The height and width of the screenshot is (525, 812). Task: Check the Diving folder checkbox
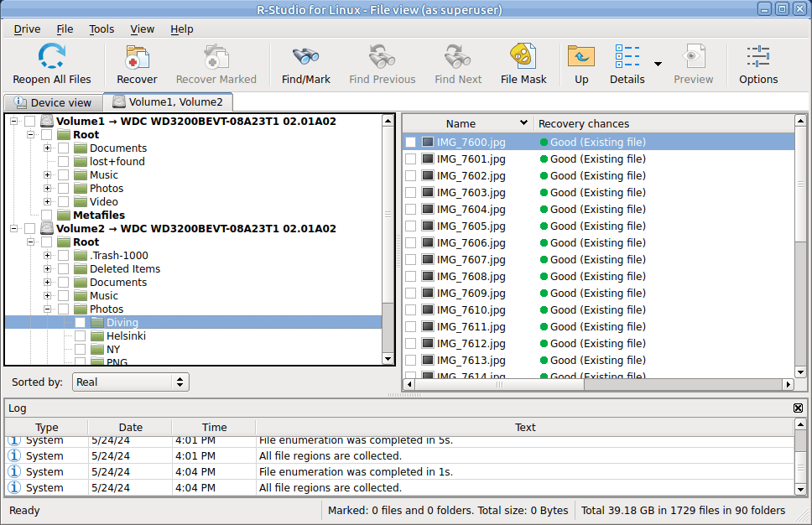click(x=80, y=322)
